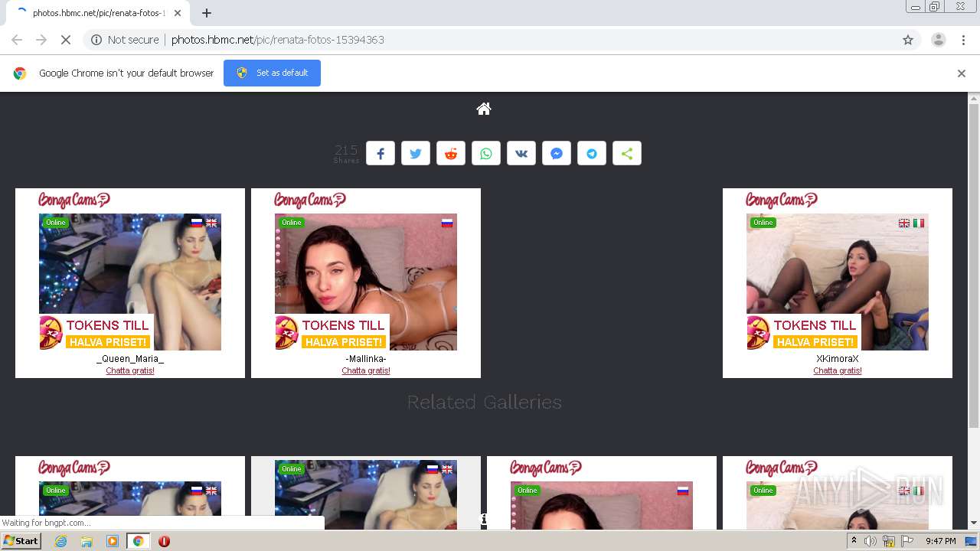Click the 215 Shares counter
Image resolution: width=980 pixels, height=551 pixels.
[x=346, y=154]
